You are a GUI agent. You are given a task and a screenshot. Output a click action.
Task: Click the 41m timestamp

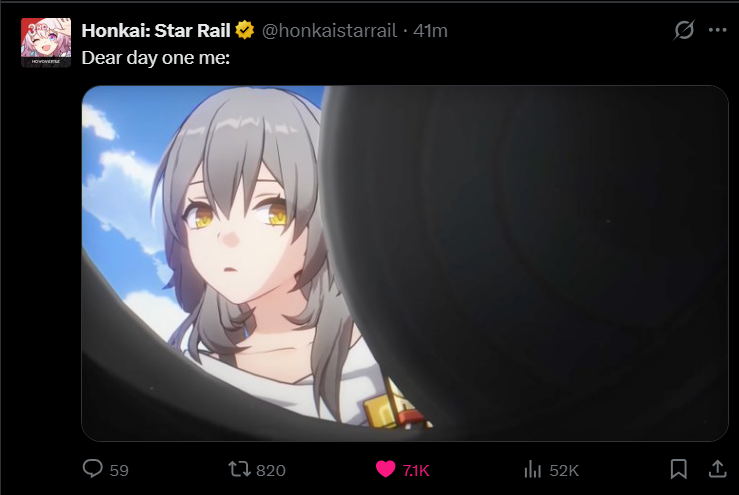tap(430, 31)
